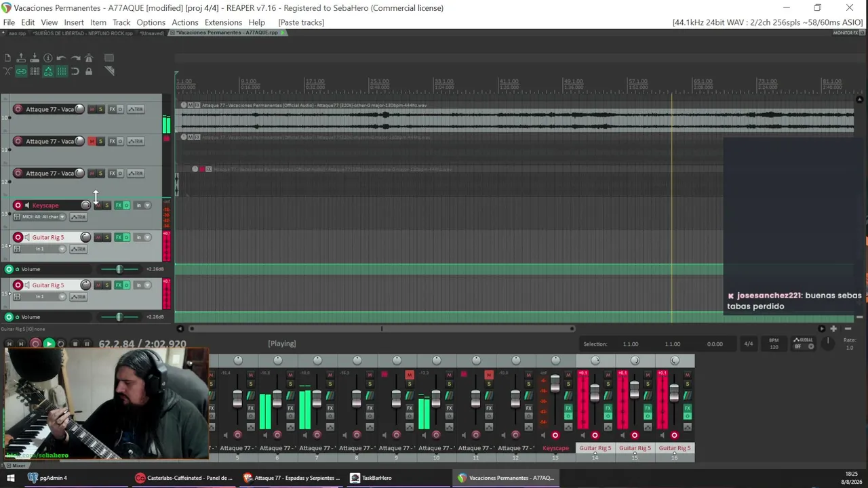Click the Open project toolbar icon
The height and width of the screenshot is (488, 868).
tap(21, 58)
